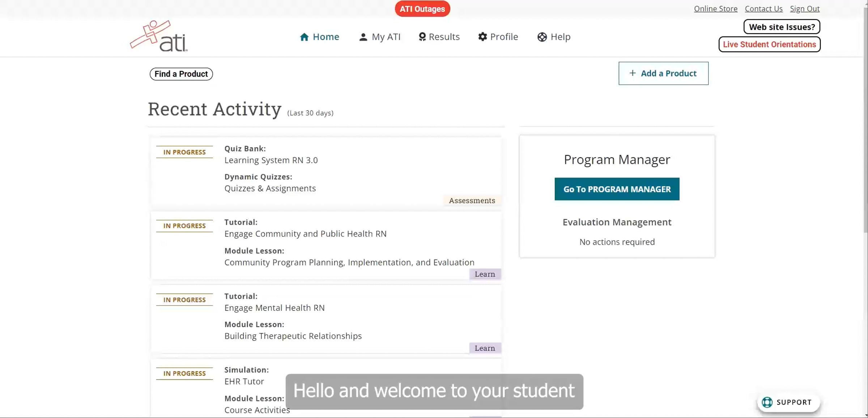Click the My ATI person icon
The image size is (868, 418).
tap(363, 37)
